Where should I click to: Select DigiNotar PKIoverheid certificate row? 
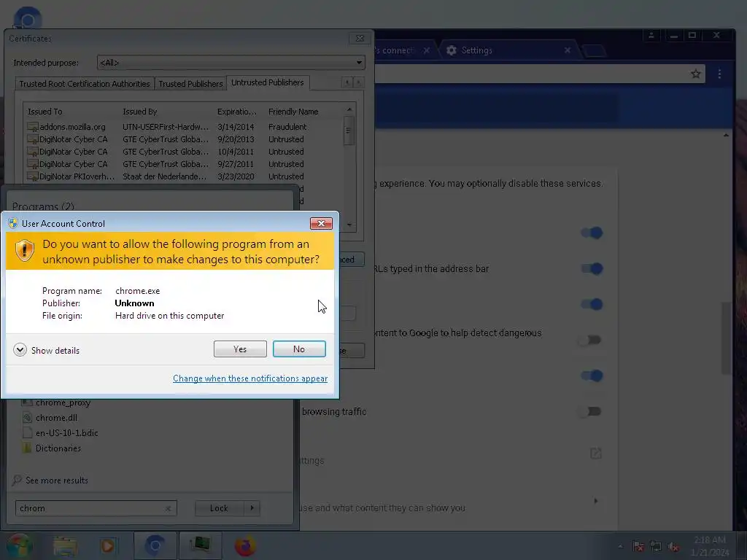click(x=183, y=176)
